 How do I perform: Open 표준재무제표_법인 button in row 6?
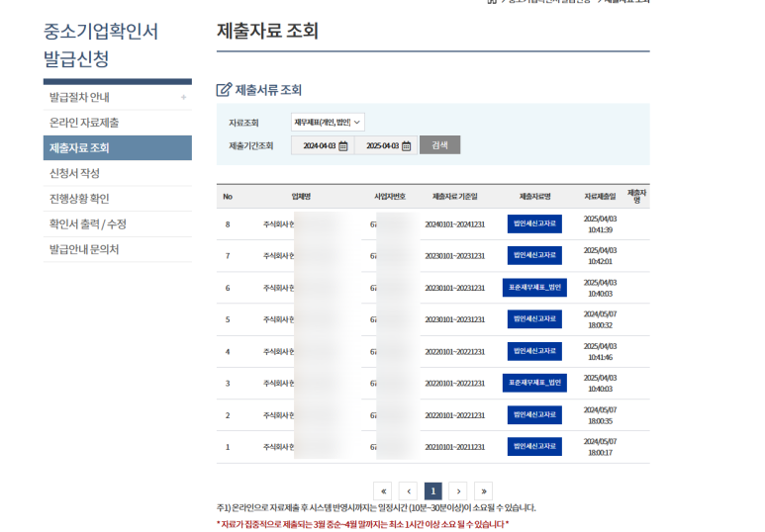pyautogui.click(x=534, y=288)
